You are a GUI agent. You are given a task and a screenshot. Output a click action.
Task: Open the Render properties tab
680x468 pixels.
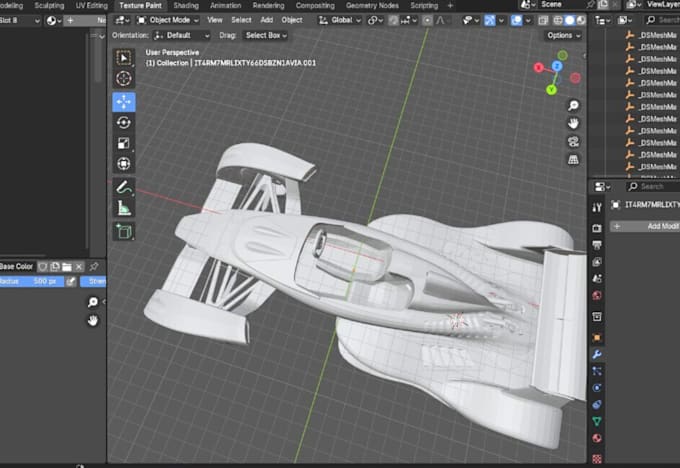(x=597, y=228)
